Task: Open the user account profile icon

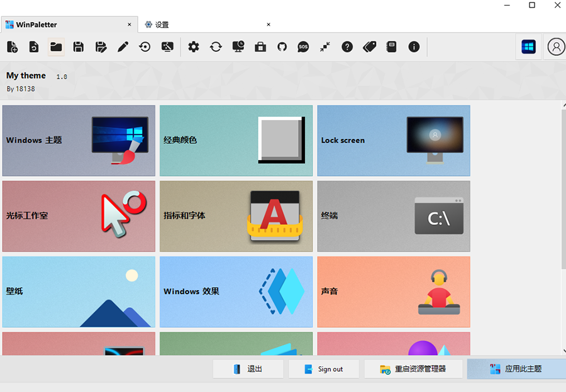Action: pyautogui.click(x=556, y=47)
